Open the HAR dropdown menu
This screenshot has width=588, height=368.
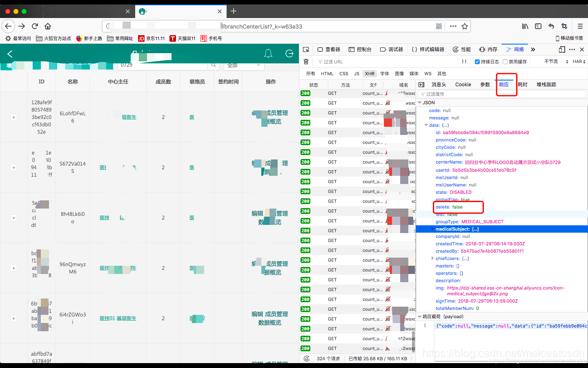[579, 62]
